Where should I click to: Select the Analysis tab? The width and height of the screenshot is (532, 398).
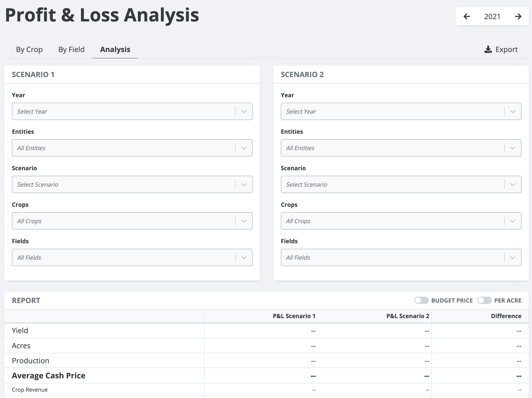[115, 50]
